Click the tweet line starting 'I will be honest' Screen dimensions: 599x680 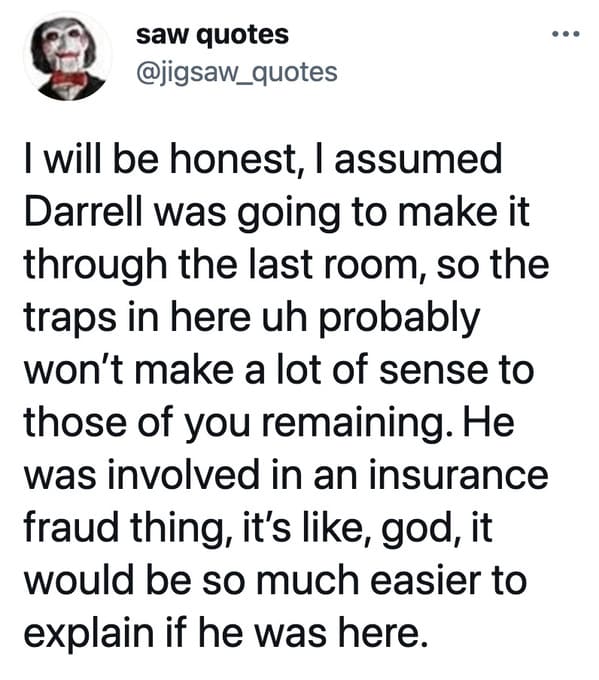[x=263, y=159]
